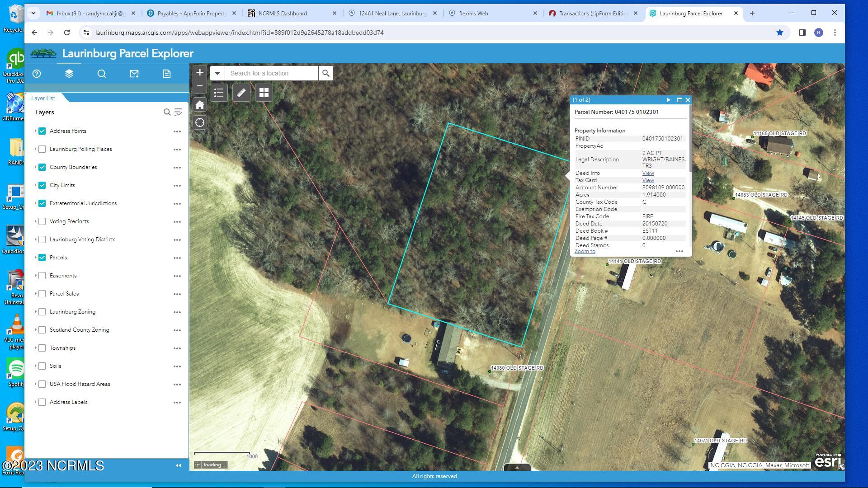Open the browser tab search dropdown

[x=33, y=14]
